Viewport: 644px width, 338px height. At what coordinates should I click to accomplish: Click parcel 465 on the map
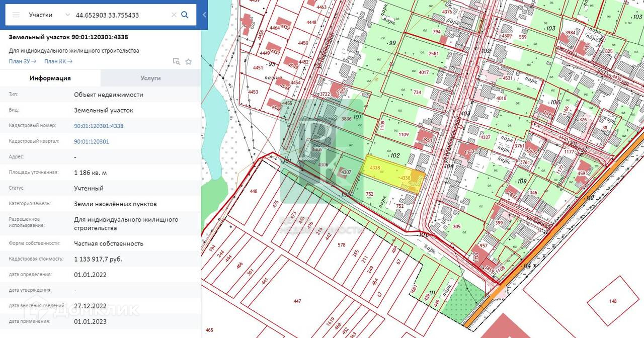[209, 330]
